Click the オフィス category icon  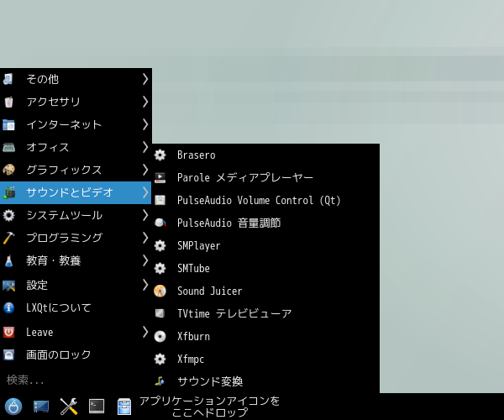(x=8, y=147)
